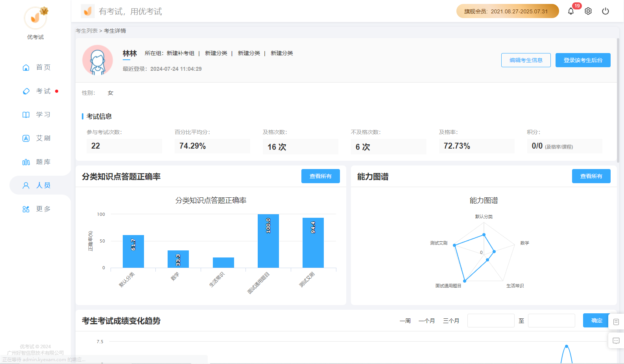Viewport: 624px width, 364px height.
Task: Click the 旗舰会员 membership badge
Action: (x=508, y=11)
